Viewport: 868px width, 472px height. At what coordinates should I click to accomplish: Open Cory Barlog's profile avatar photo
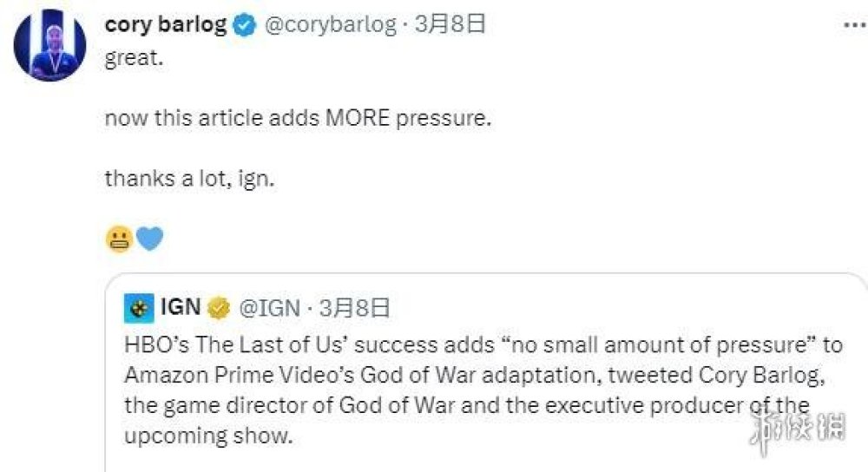[x=51, y=47]
